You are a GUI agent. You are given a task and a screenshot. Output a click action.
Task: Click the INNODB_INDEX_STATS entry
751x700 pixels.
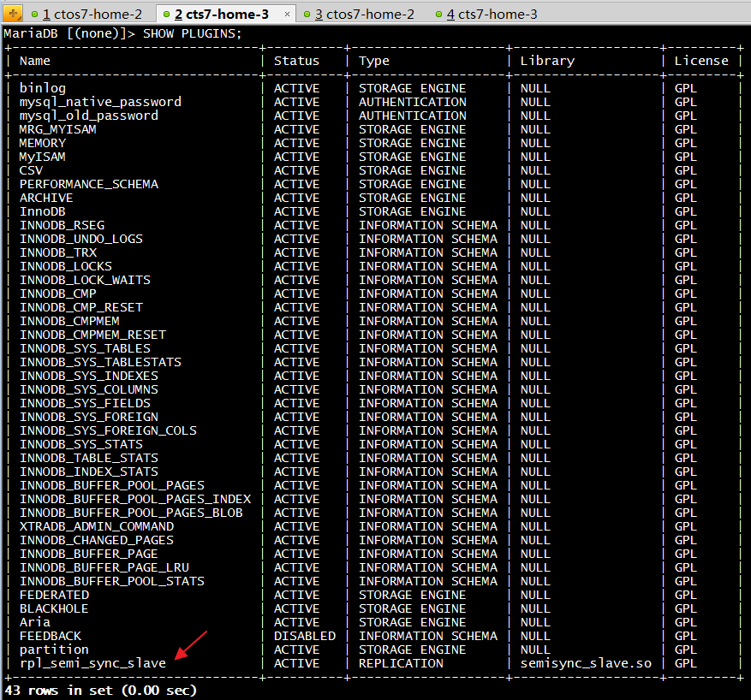point(88,472)
